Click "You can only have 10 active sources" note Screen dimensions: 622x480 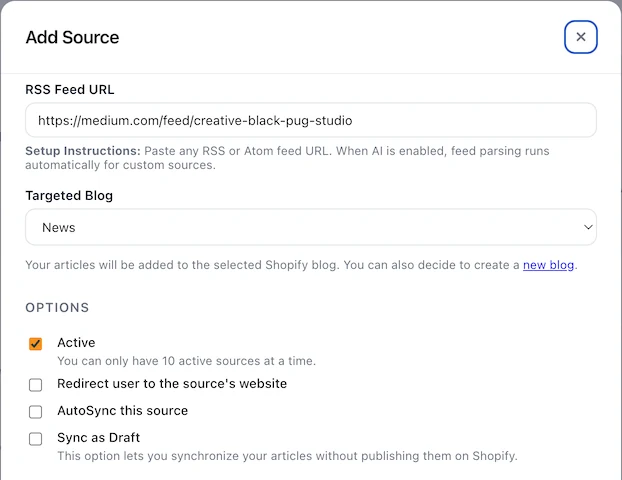(186, 361)
